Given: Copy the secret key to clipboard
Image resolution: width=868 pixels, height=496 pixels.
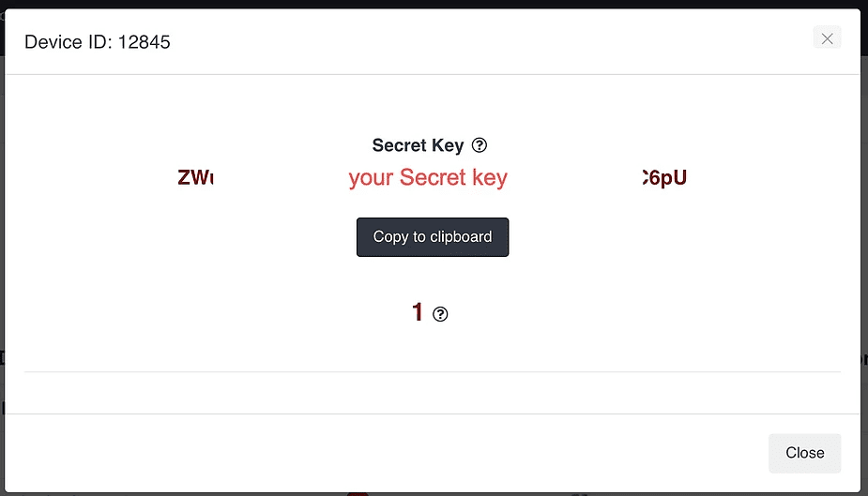Looking at the screenshot, I should pos(433,237).
